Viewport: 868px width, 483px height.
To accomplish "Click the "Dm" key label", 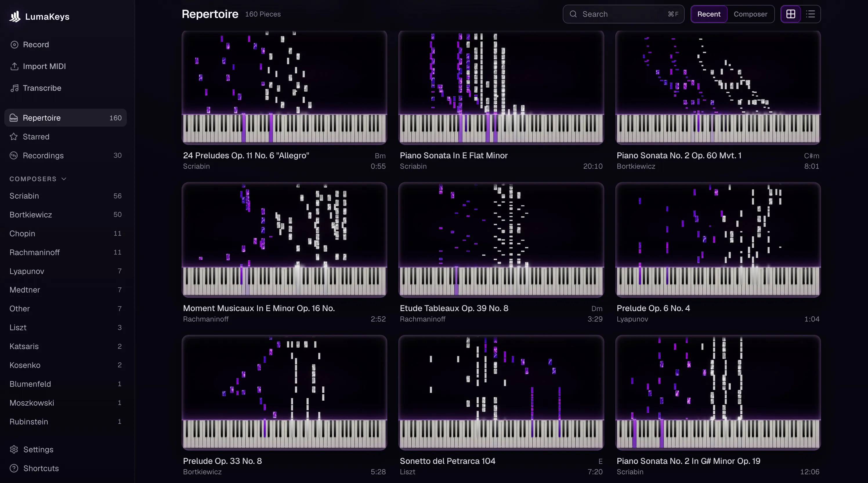I will pos(597,309).
